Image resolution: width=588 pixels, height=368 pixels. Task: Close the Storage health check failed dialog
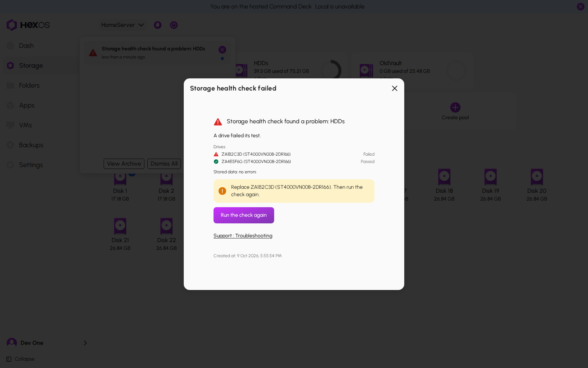click(x=395, y=88)
